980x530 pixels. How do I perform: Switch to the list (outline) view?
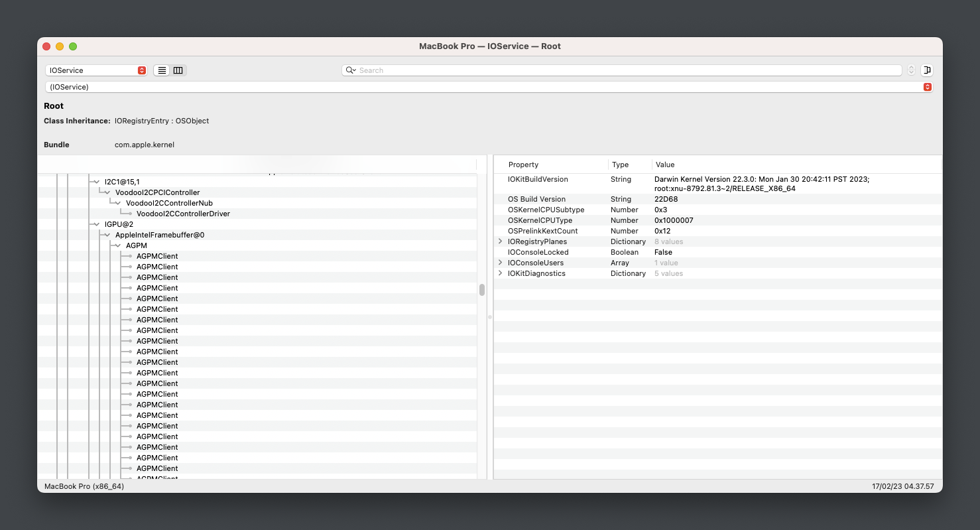tap(162, 70)
